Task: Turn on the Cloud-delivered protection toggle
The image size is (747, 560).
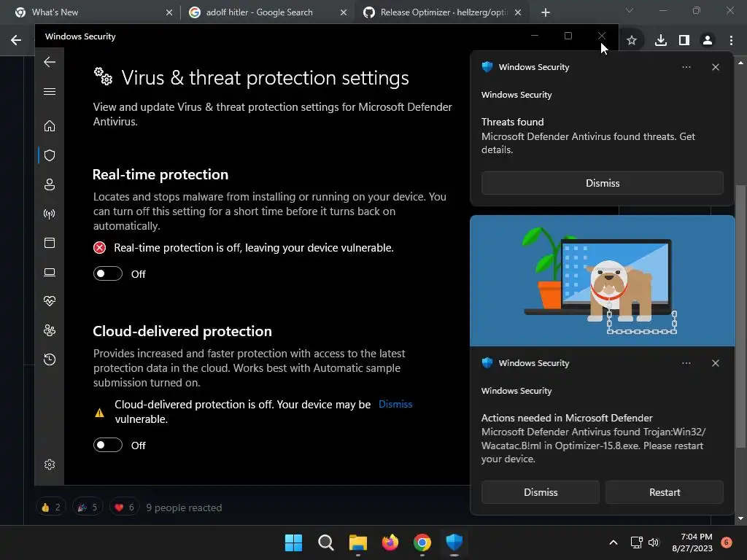Action: tap(108, 445)
